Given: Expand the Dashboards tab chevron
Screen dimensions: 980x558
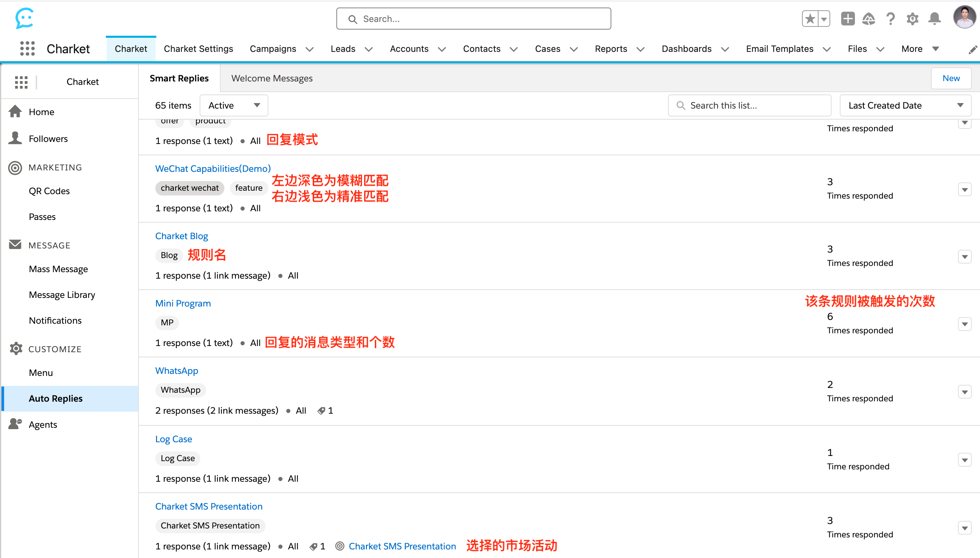Looking at the screenshot, I should 724,49.
